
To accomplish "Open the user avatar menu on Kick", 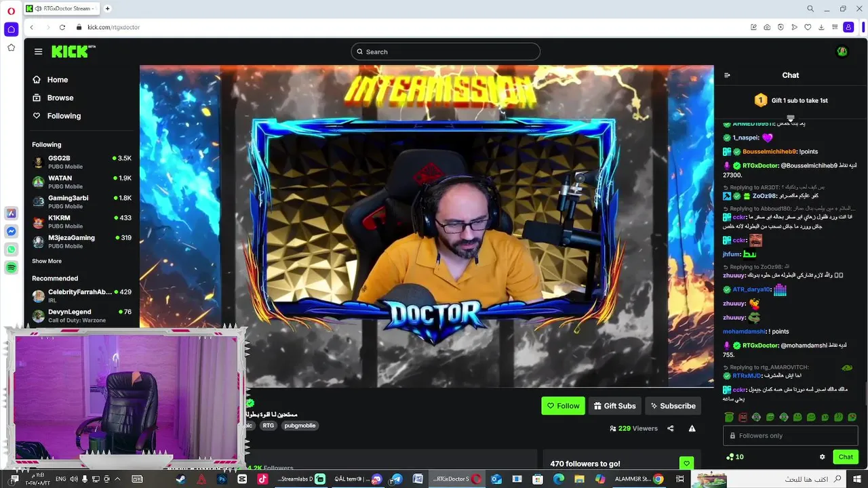I will 842,52.
